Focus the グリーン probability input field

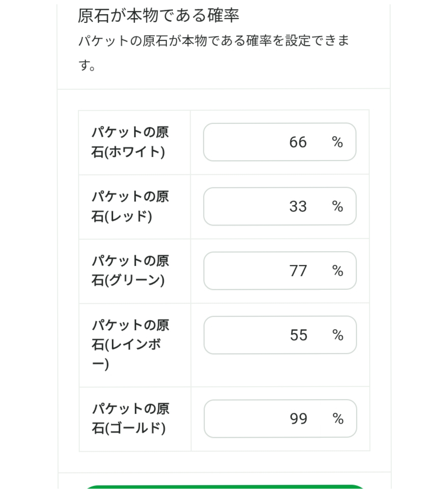coord(262,271)
